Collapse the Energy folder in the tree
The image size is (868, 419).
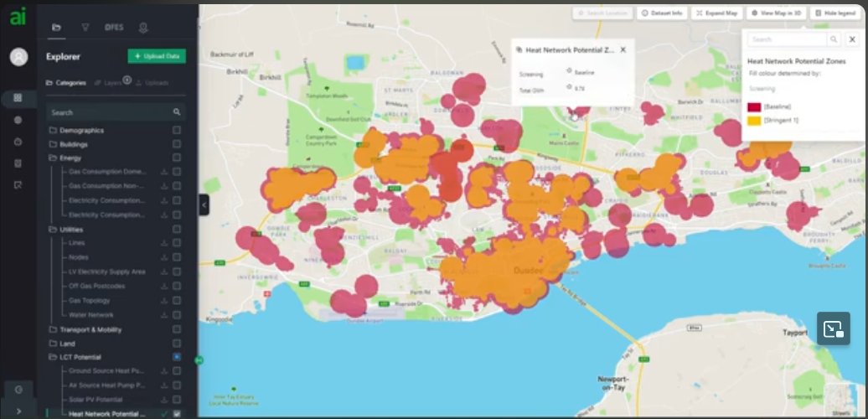(53, 158)
